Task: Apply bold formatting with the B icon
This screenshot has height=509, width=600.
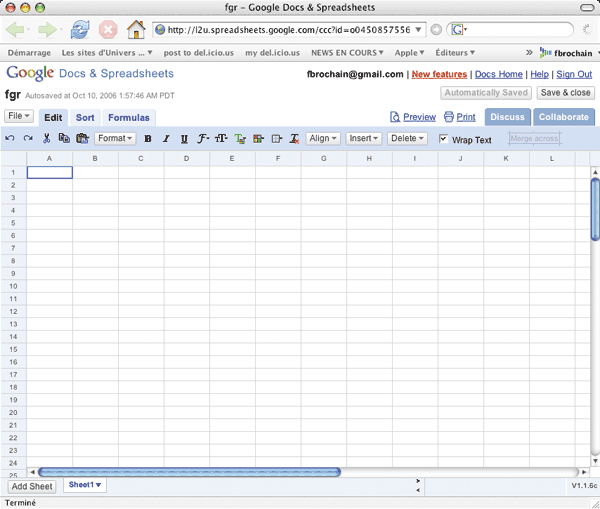Action: 148,139
